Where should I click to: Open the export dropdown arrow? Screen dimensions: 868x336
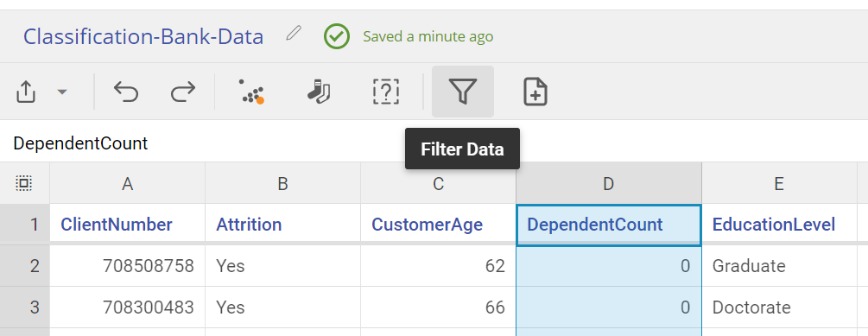pos(62,92)
